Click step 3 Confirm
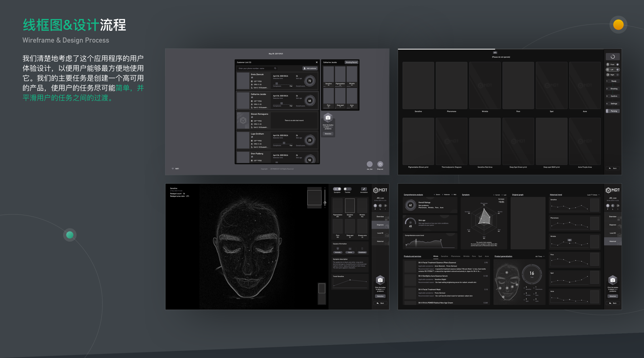Image resolution: width=644 pixels, height=358 pixels. pos(613,96)
